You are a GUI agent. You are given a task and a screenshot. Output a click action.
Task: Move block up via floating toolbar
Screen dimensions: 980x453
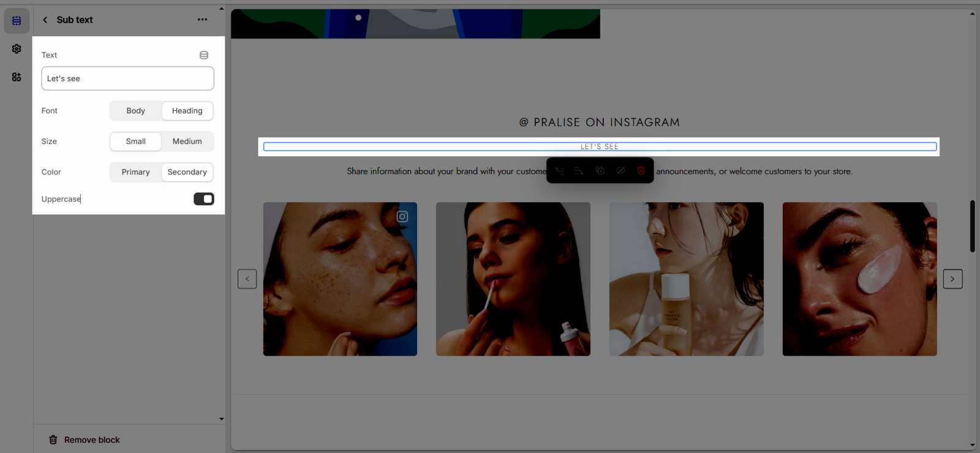pos(560,171)
